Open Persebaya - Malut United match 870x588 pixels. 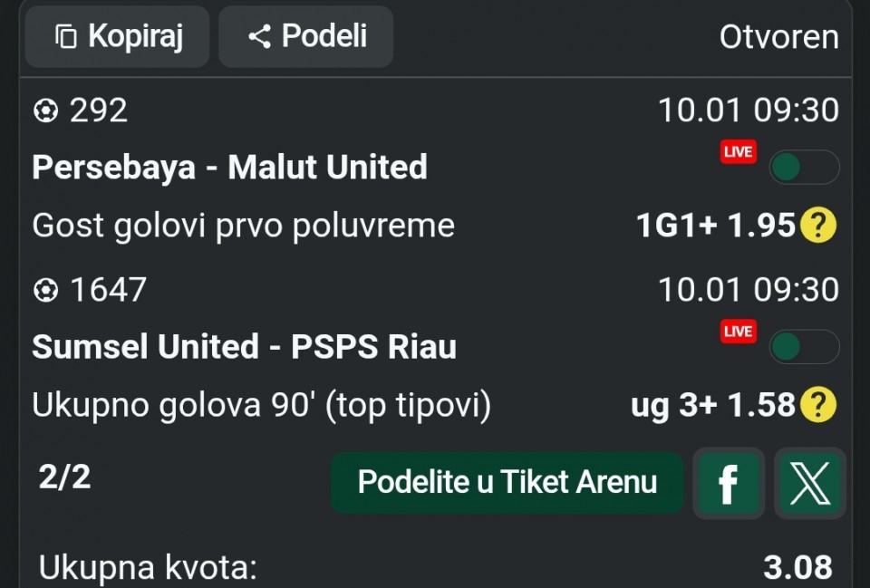[x=229, y=168]
